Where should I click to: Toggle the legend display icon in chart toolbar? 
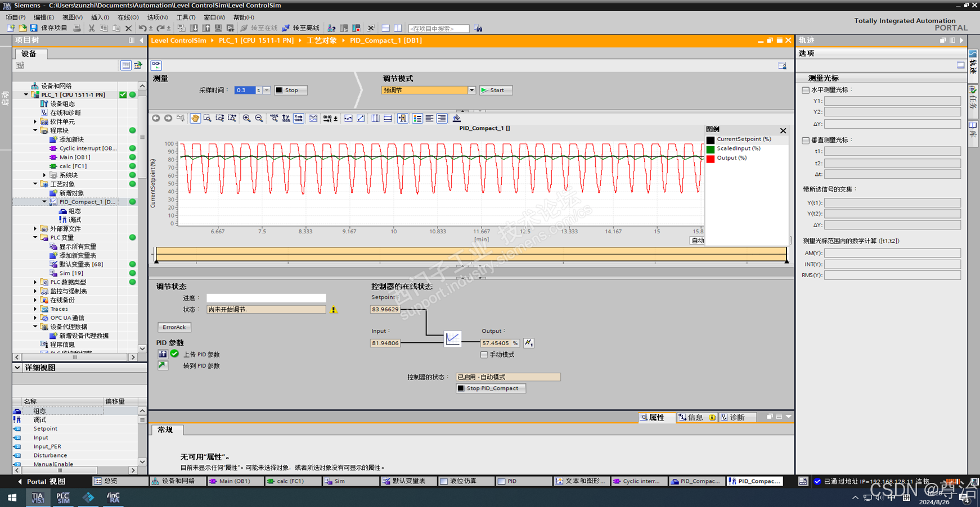click(x=417, y=118)
